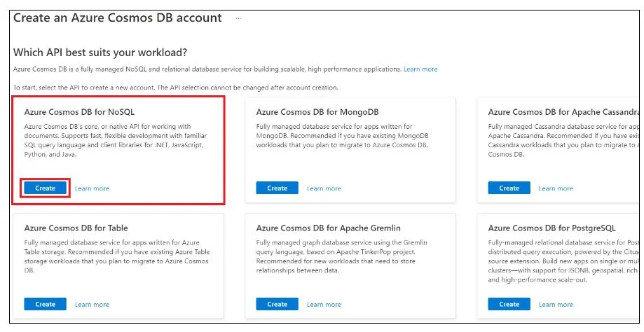
Task: Click Create for Azure Cosmos DB for PostgreSQL
Action: pyautogui.click(x=509, y=304)
